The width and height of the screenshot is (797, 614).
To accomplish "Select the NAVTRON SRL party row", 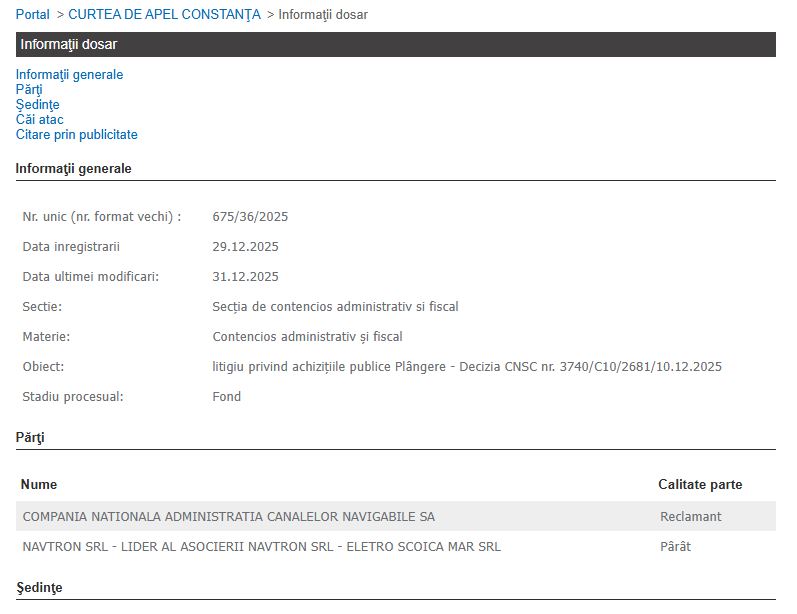I will pyautogui.click(x=262, y=547).
